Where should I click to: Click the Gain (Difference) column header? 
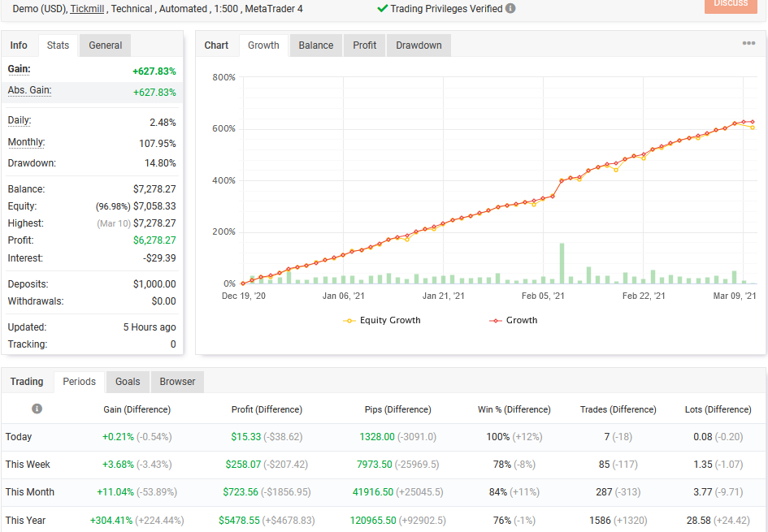click(137, 409)
